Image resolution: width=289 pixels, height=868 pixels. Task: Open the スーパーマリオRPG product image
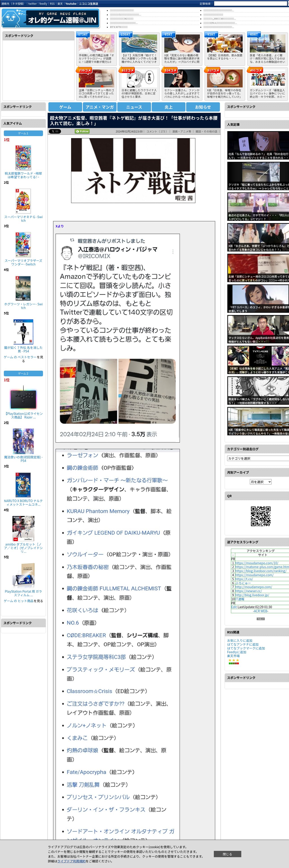pyautogui.click(x=23, y=201)
